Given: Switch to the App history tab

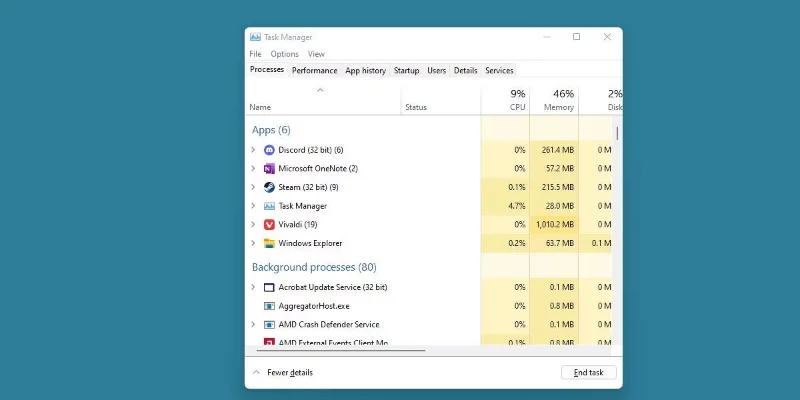Looking at the screenshot, I should [x=365, y=70].
